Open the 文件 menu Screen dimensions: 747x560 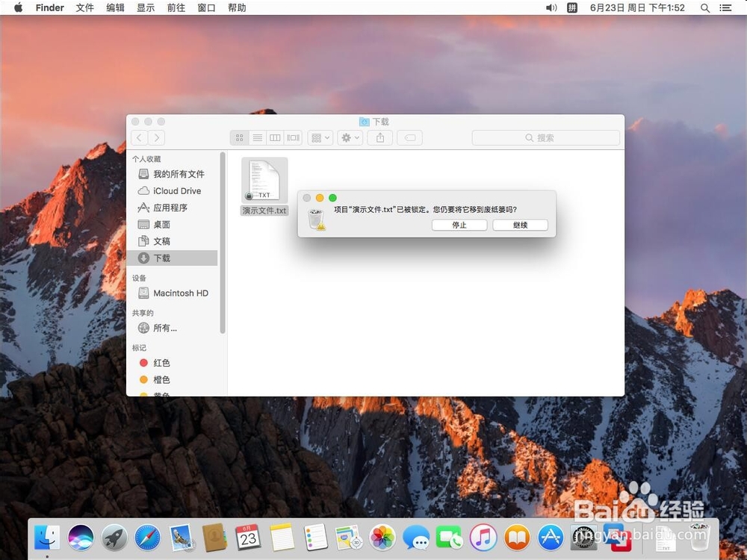[85, 7]
